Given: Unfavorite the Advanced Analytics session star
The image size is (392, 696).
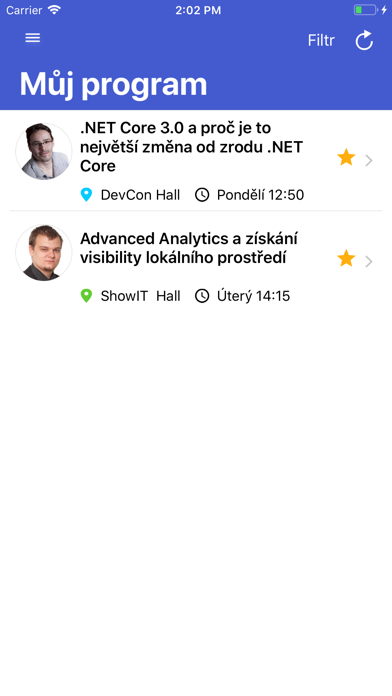Looking at the screenshot, I should (346, 258).
